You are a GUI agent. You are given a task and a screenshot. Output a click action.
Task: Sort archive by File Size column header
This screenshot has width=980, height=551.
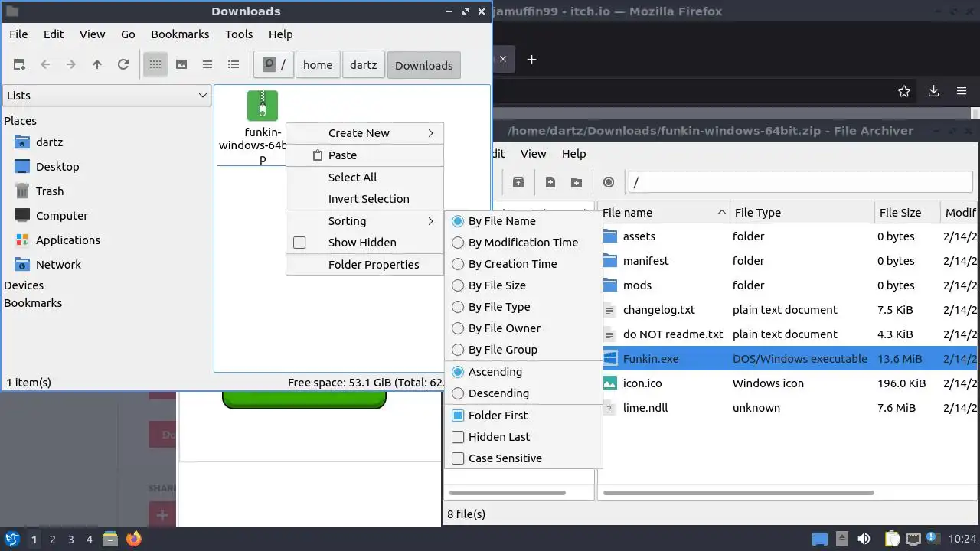(907, 213)
